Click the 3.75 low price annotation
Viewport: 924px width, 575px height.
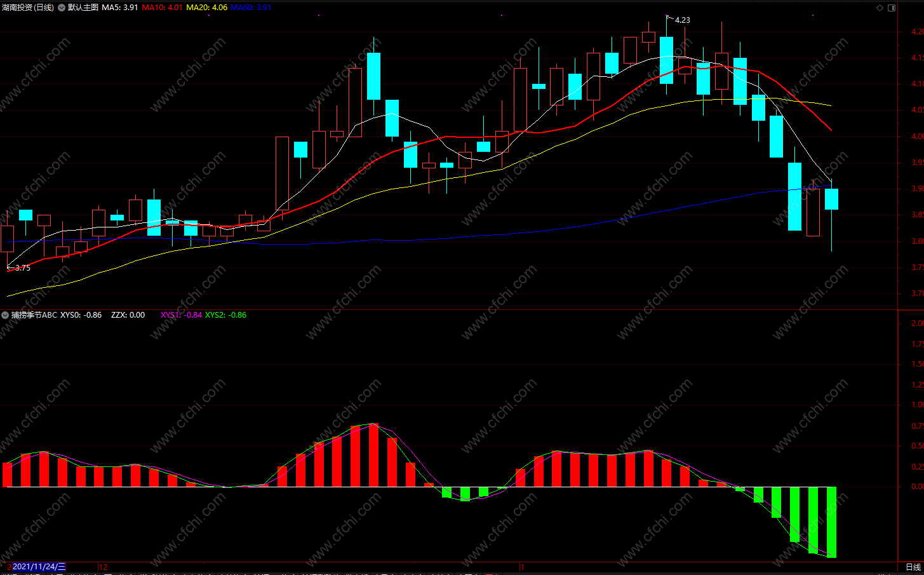click(22, 268)
